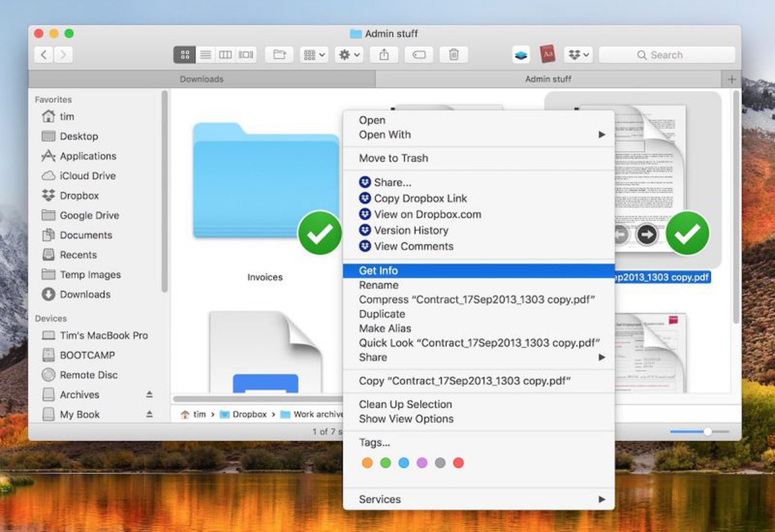Create a new folder from the toolbar
The width and height of the screenshot is (775, 532).
pos(279,54)
